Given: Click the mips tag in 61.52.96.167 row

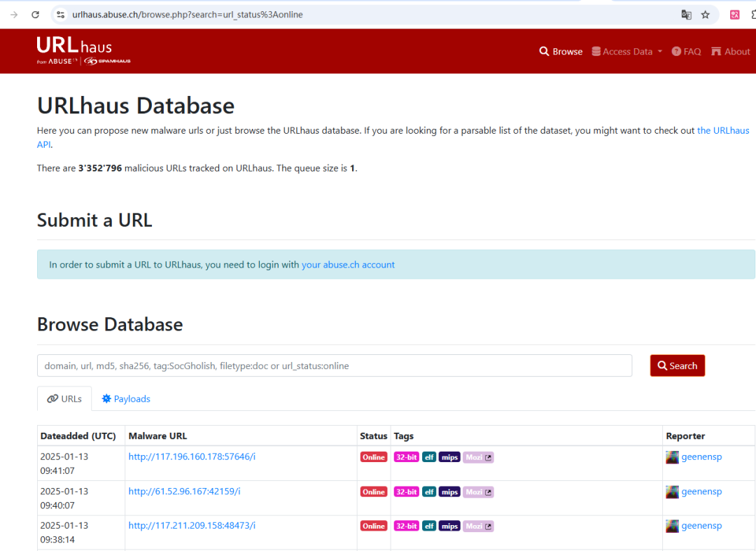Looking at the screenshot, I should coord(449,491).
